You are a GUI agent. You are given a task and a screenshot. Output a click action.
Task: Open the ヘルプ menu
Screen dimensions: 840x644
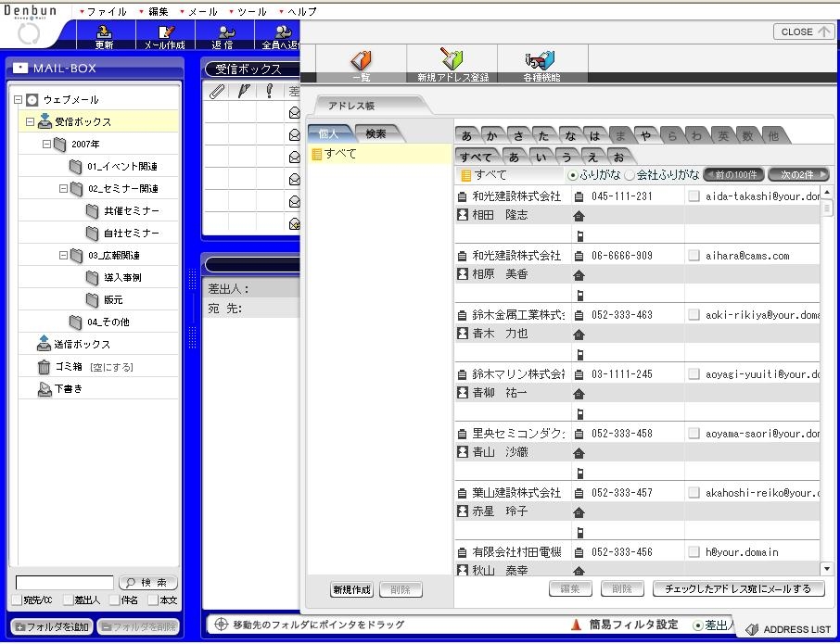pyautogui.click(x=298, y=11)
